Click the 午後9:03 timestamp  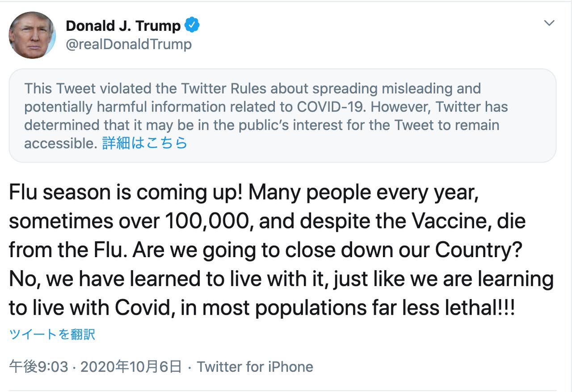pos(39,367)
